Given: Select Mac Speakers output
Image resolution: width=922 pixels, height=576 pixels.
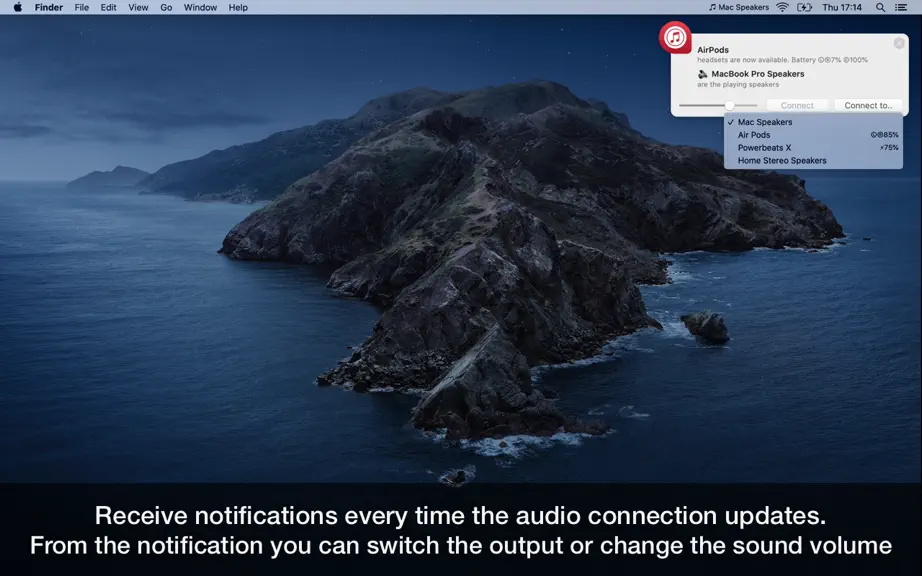Looking at the screenshot, I should click(813, 122).
